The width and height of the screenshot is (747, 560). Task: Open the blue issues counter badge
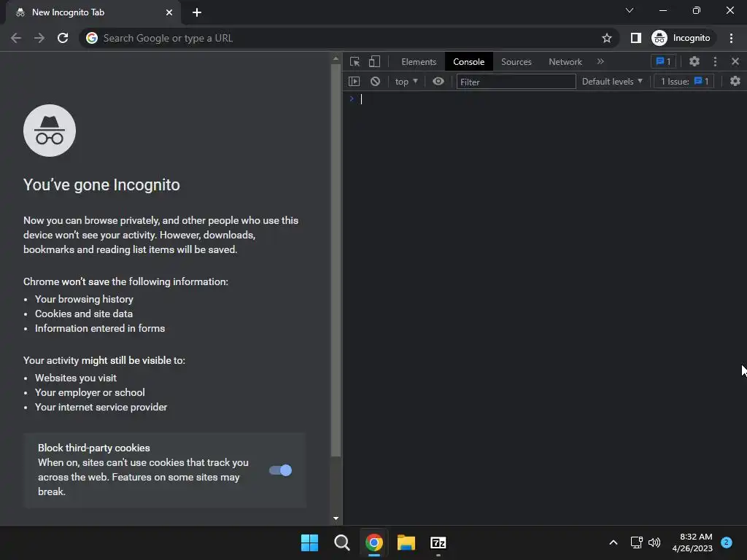(663, 61)
